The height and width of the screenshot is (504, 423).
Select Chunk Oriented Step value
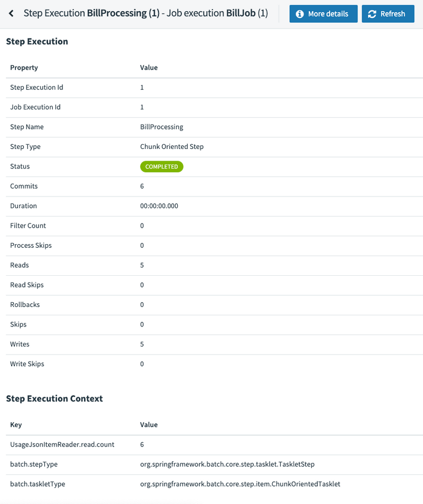(x=172, y=146)
